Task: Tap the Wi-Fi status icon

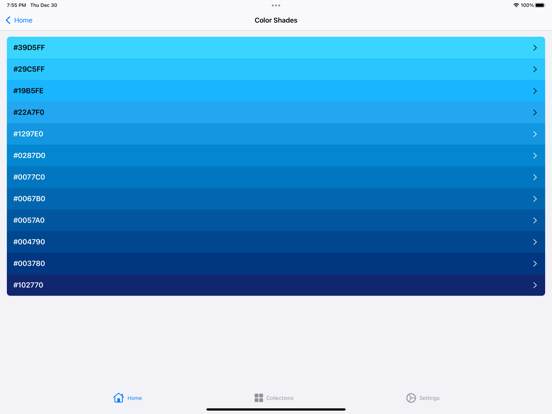Action: click(516, 5)
